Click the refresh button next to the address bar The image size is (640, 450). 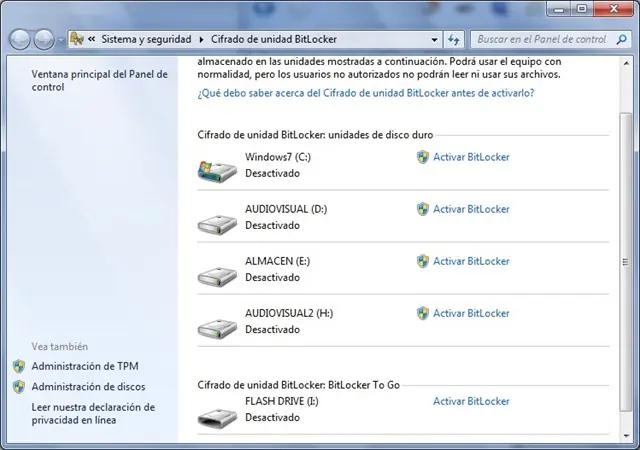(x=453, y=40)
